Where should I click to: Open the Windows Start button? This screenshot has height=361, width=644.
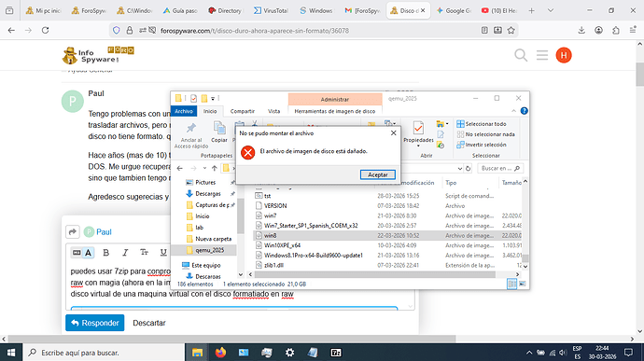pos(11,353)
